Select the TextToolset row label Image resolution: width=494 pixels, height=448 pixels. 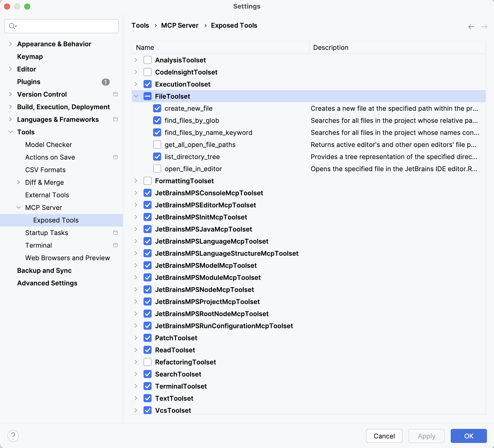pyautogui.click(x=174, y=398)
